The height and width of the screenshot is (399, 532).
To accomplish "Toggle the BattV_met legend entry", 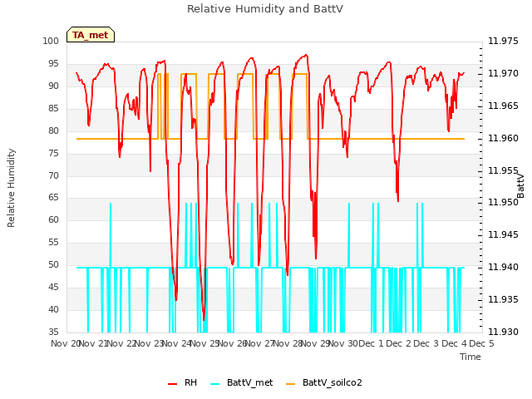I will click(241, 382).
